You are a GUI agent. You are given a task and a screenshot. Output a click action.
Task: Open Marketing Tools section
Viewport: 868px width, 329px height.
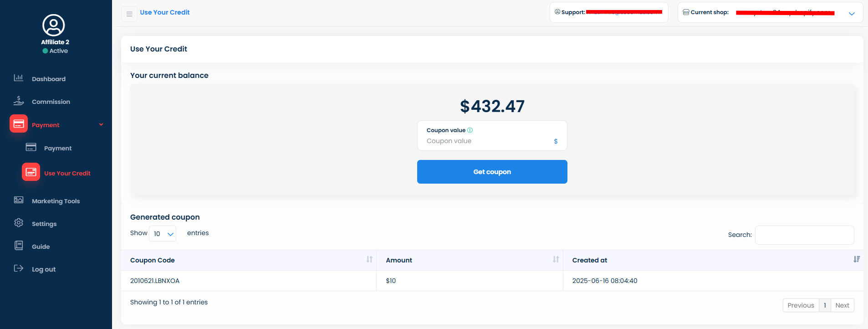[56, 201]
